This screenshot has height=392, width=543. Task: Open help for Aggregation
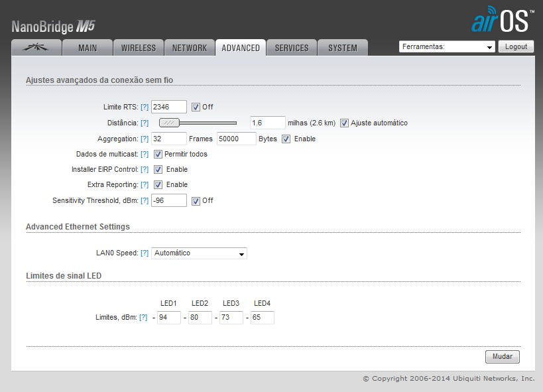coord(145,139)
